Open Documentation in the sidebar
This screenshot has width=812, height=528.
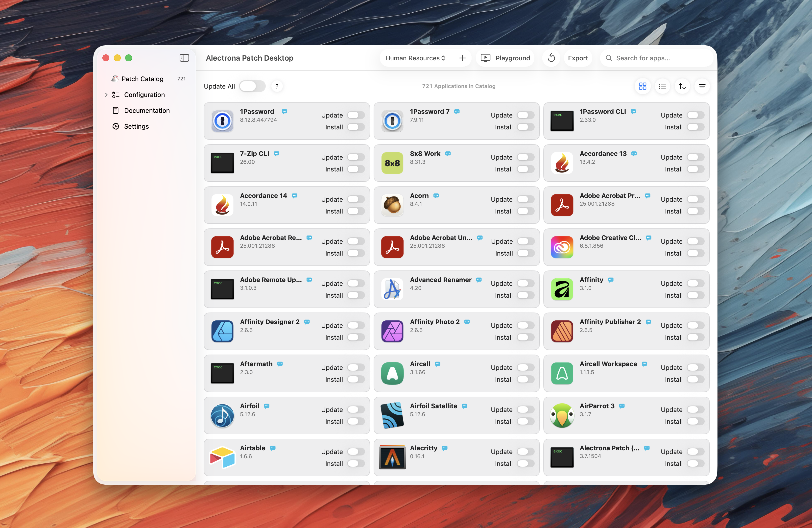[147, 111]
